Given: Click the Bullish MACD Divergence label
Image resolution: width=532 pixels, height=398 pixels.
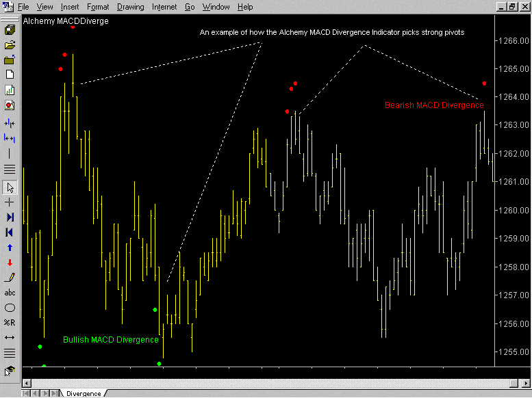Looking at the screenshot, I should [x=111, y=340].
